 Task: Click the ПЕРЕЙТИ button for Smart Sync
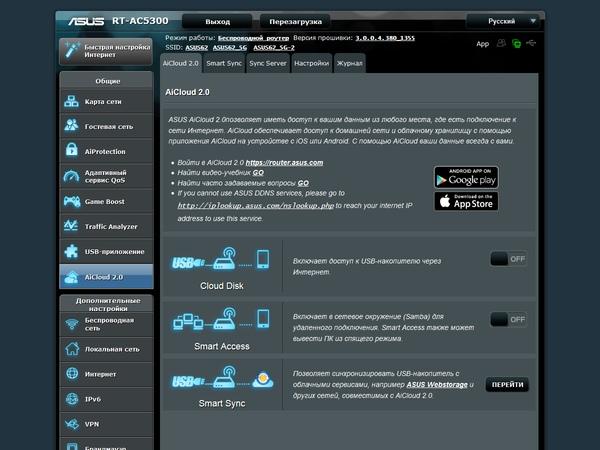[507, 385]
